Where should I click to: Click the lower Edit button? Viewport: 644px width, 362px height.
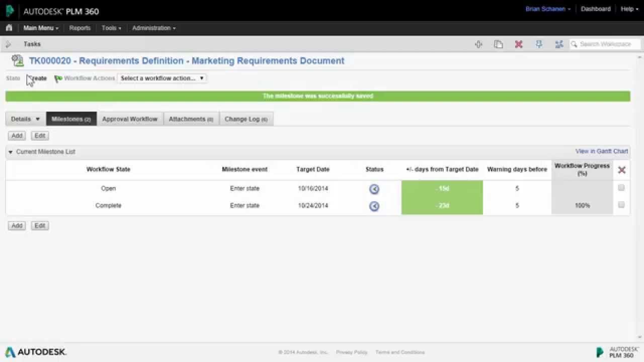point(40,226)
